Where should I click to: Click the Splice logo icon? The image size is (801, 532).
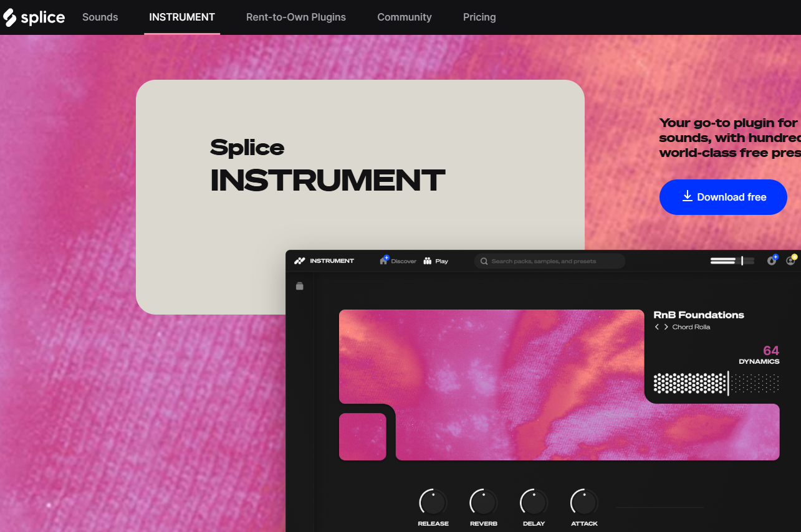point(9,17)
